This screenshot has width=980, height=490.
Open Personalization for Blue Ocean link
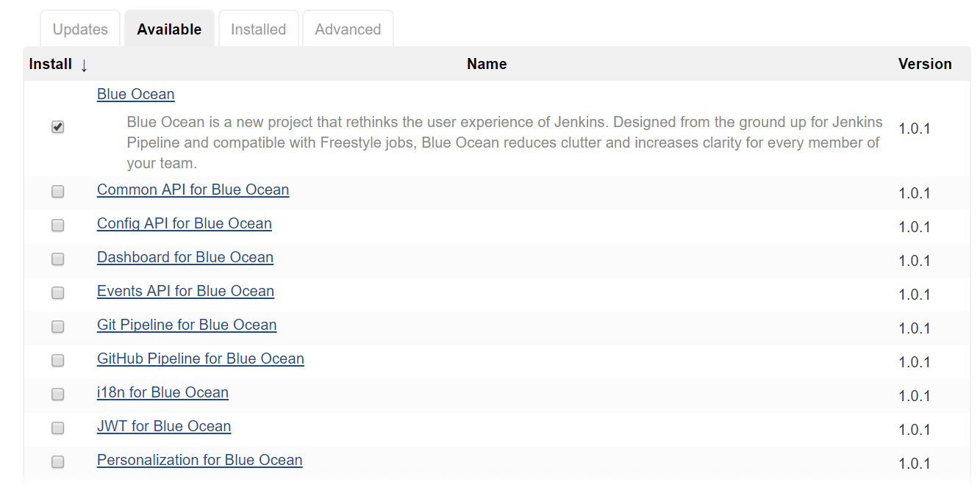click(200, 460)
